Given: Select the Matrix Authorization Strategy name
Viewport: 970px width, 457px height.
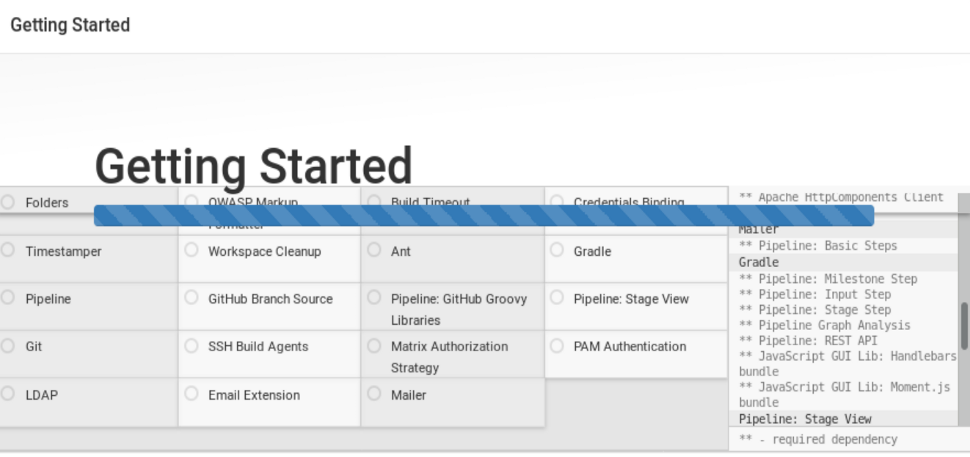Looking at the screenshot, I should pyautogui.click(x=450, y=357).
